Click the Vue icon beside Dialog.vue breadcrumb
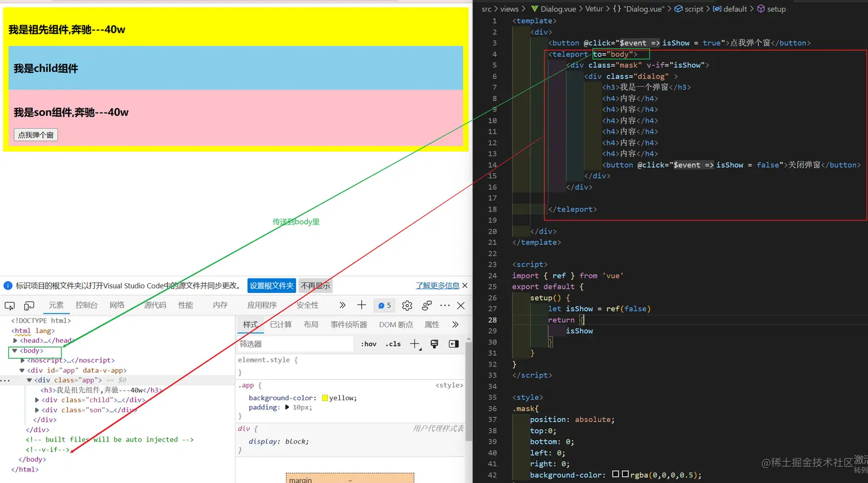This screenshot has width=868, height=483. [534, 9]
